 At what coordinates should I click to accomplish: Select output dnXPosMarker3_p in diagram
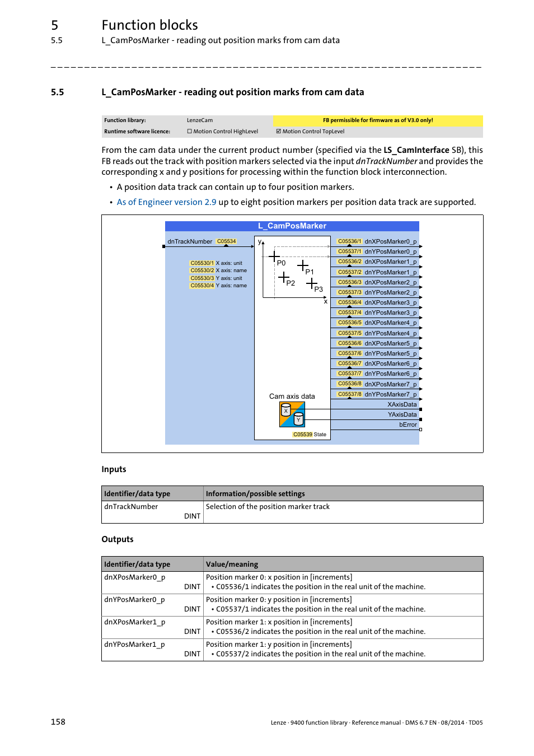coord(391,303)
